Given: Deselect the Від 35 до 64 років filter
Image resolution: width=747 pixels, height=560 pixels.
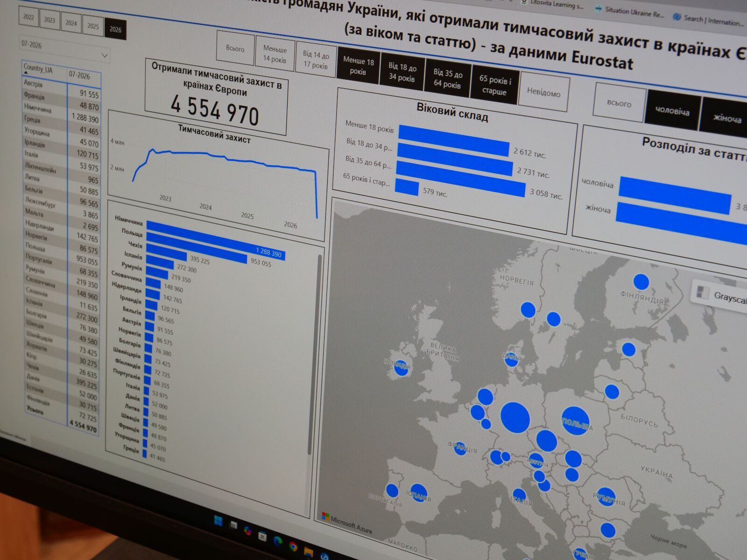Looking at the screenshot, I should coord(448,78).
